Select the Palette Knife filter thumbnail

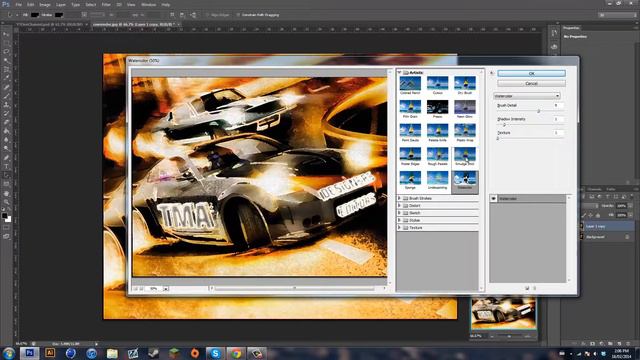[438, 131]
